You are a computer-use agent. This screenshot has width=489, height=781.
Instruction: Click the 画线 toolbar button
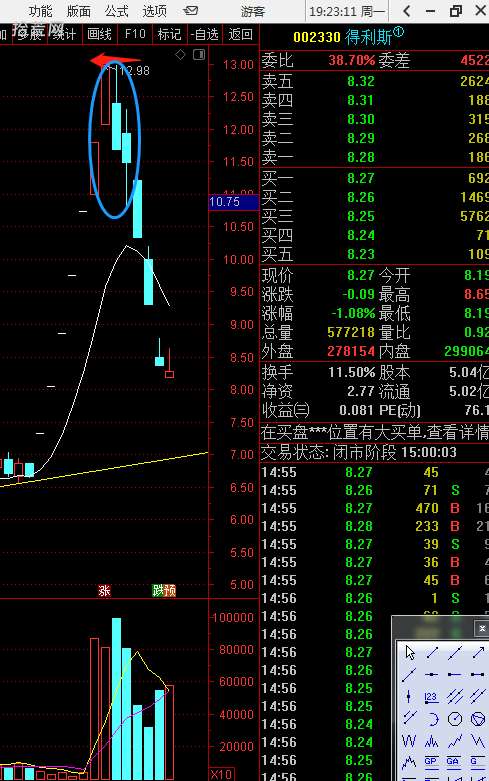99,34
